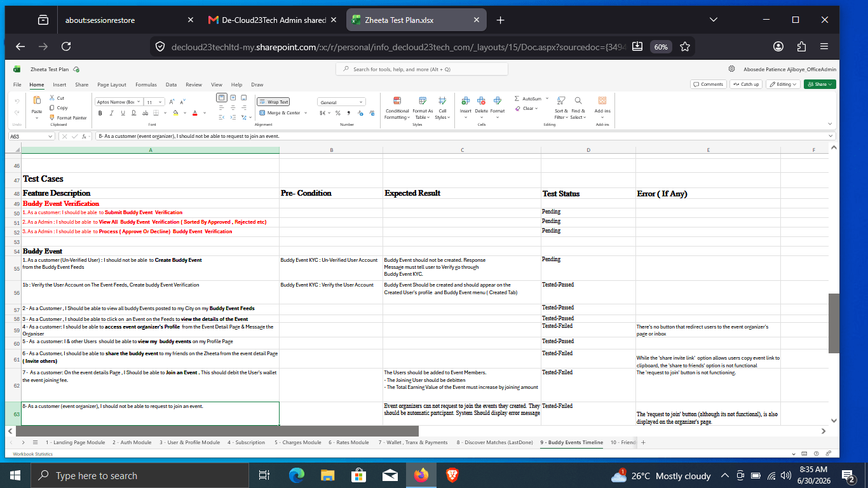Click the Firefox reload page icon
Viewport: 868px width, 488px height.
coord(66,46)
